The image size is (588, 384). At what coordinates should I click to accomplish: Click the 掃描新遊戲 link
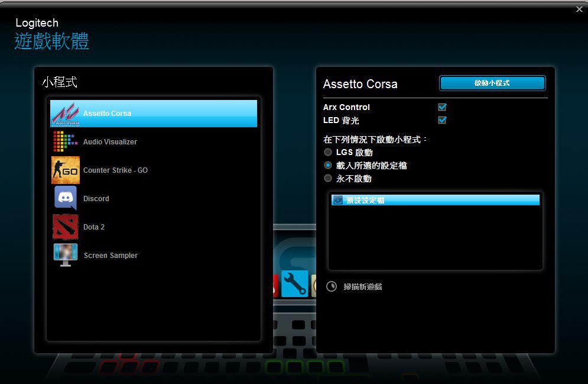[x=363, y=287]
